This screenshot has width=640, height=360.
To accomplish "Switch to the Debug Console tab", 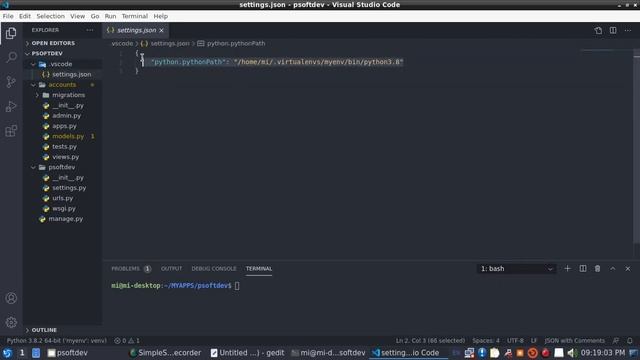I will click(x=214, y=269).
